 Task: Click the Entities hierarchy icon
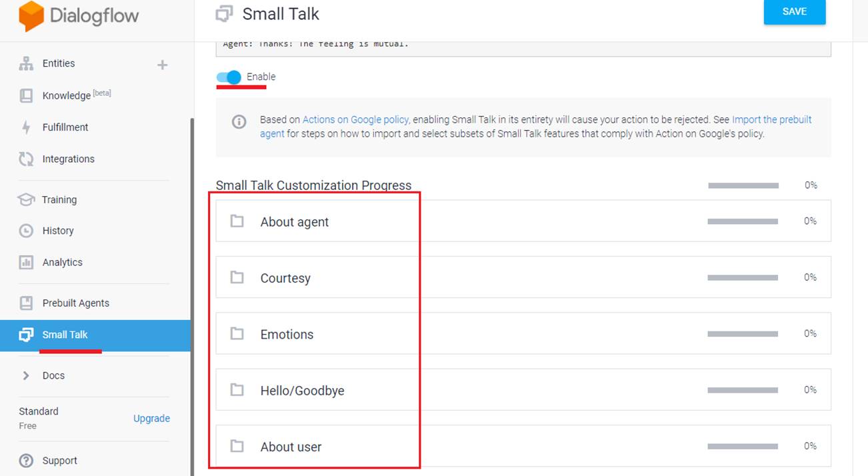click(26, 64)
